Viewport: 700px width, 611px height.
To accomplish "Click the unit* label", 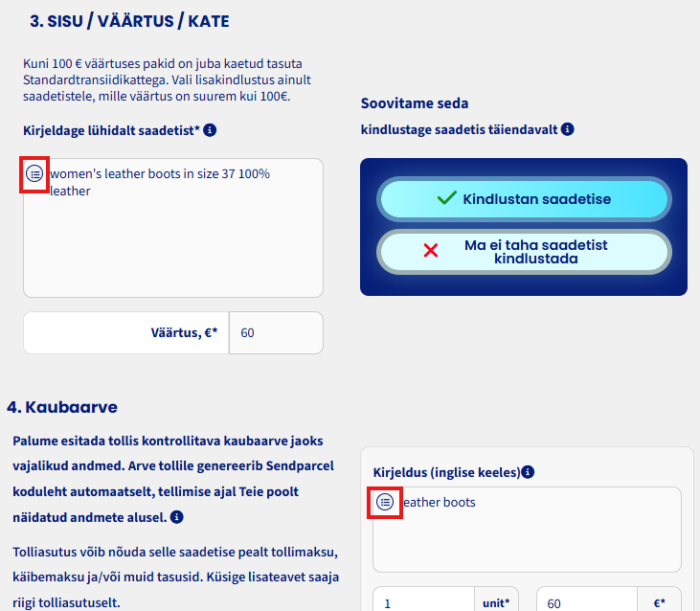I will tap(496, 603).
